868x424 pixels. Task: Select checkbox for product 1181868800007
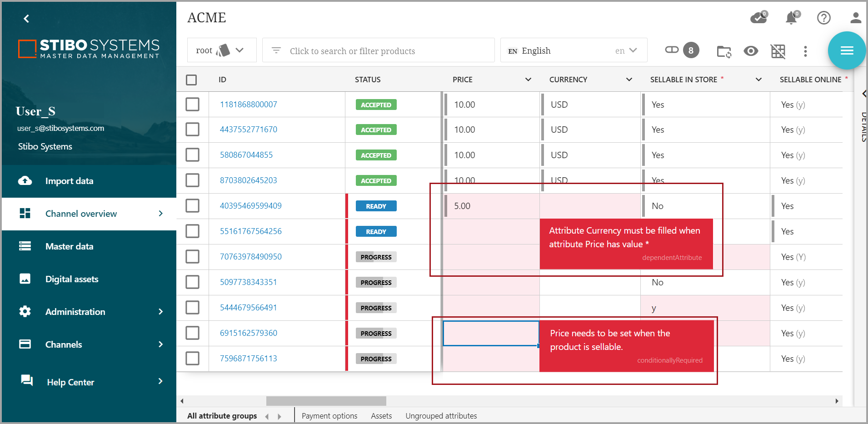coord(192,105)
